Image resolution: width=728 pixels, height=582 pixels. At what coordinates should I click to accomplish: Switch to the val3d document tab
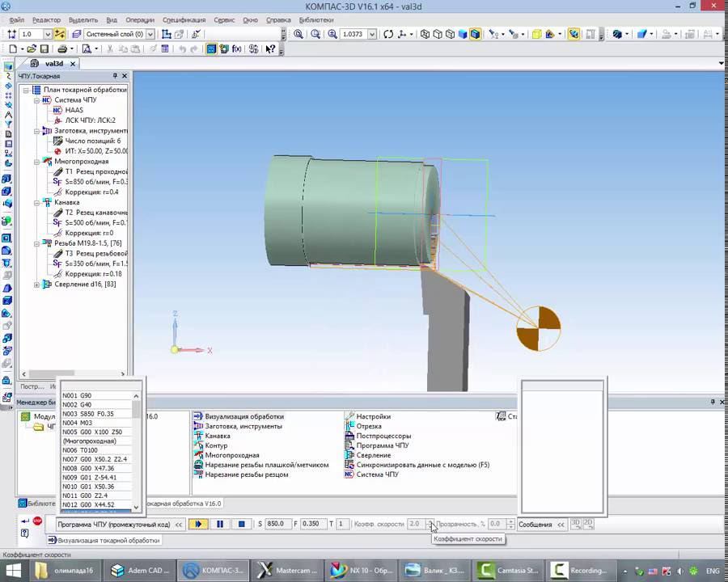53,63
